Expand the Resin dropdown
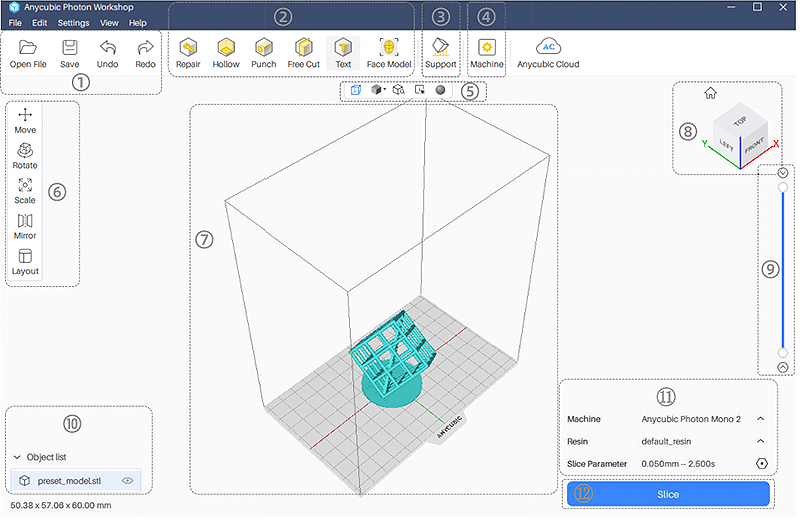Screen dimensions: 800x520 [x=761, y=441]
